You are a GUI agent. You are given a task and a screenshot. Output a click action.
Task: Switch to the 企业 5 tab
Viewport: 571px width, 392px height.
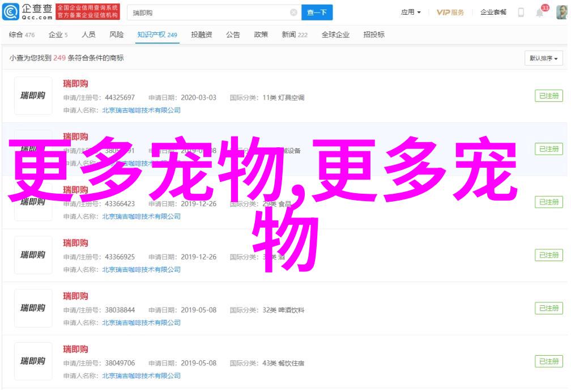click(58, 35)
